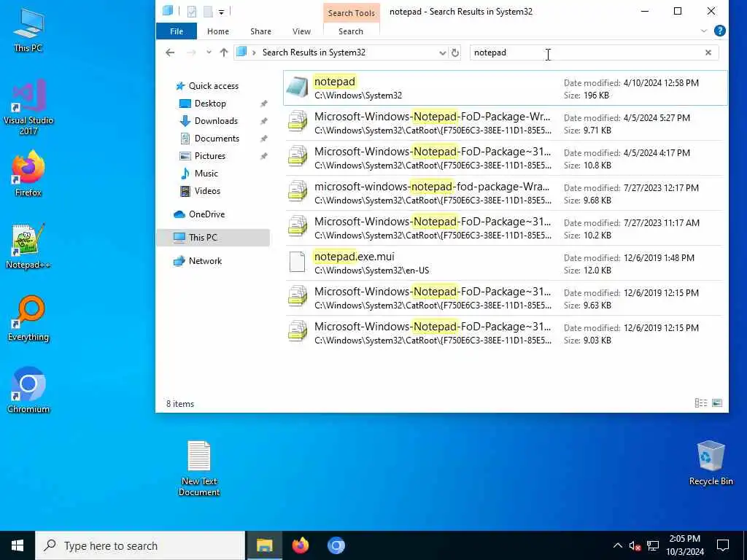The height and width of the screenshot is (560, 747).
Task: Click the C:\Windows\System32\en-US path text
Action: pyautogui.click(x=371, y=271)
